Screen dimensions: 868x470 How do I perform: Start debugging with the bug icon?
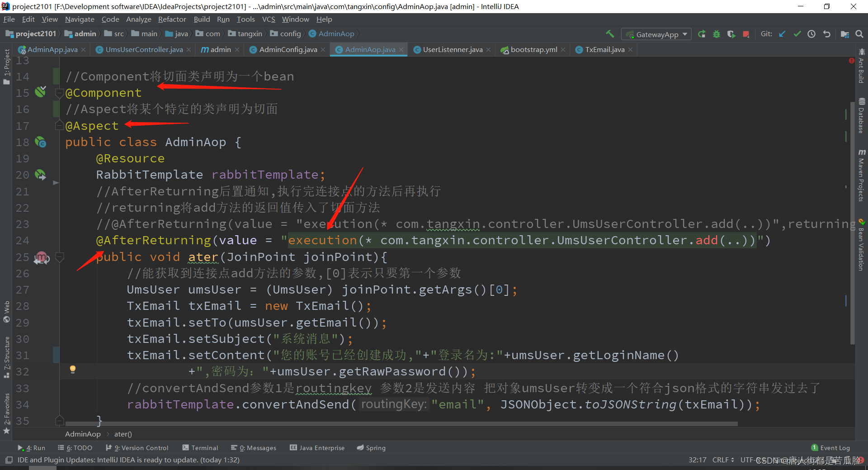click(717, 34)
